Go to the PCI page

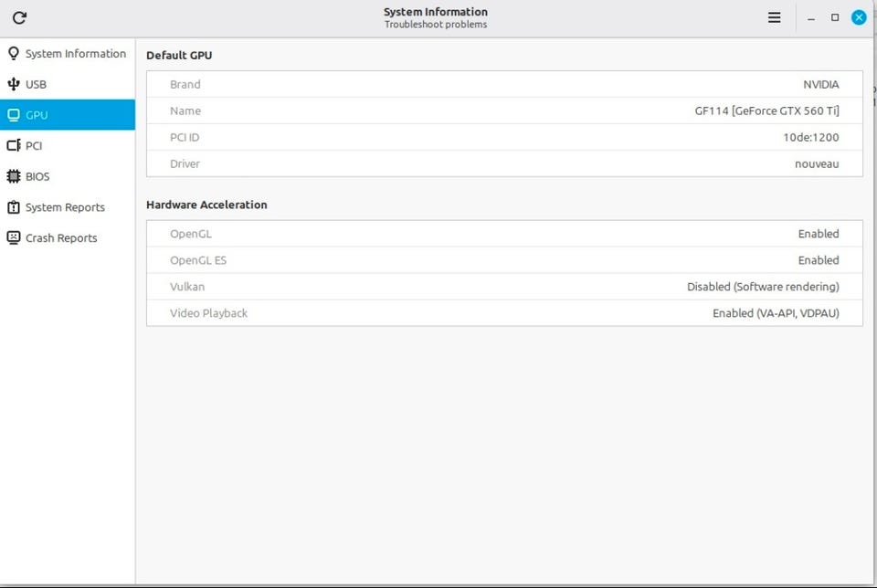[x=67, y=146]
